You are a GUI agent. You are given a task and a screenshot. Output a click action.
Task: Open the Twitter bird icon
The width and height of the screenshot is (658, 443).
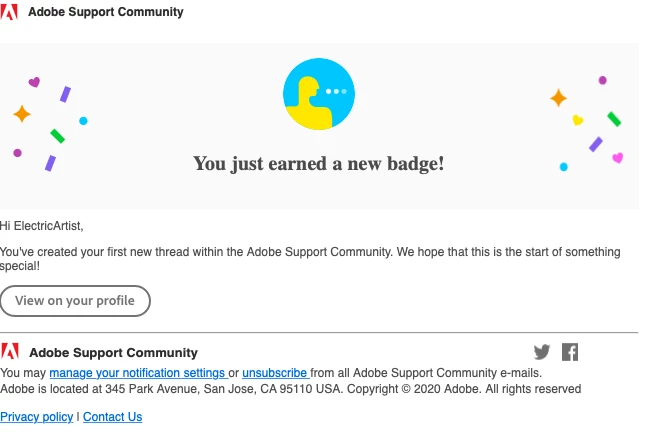click(x=542, y=352)
